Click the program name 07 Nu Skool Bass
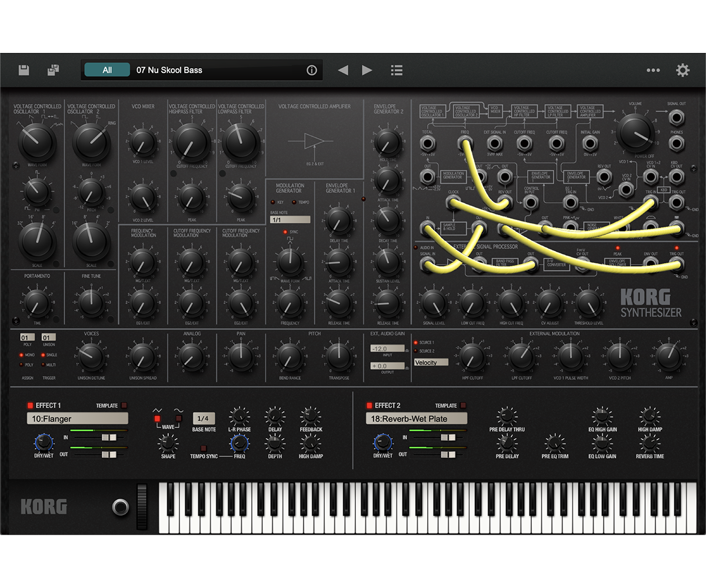706x588 pixels. 169,70
